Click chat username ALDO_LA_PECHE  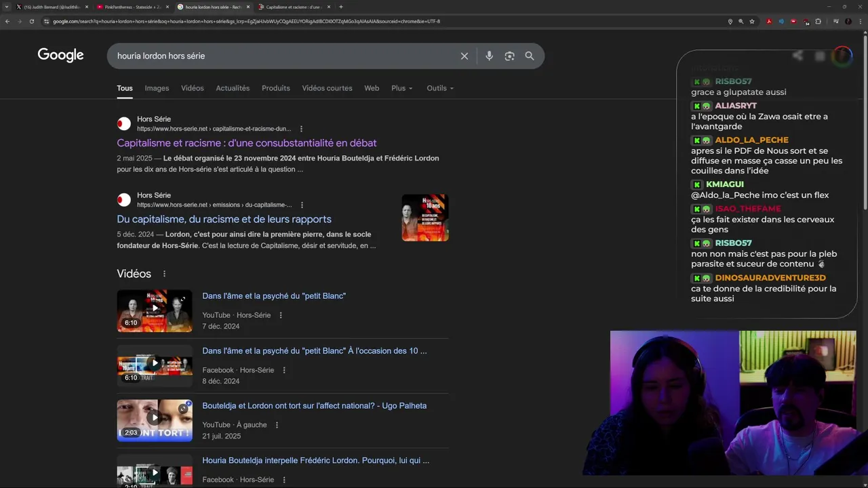[x=751, y=140]
